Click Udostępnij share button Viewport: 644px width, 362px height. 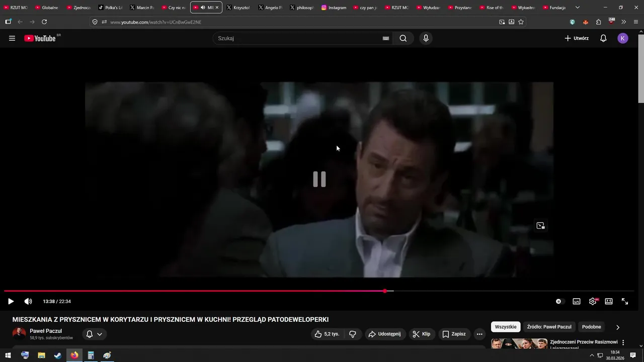[384, 334]
